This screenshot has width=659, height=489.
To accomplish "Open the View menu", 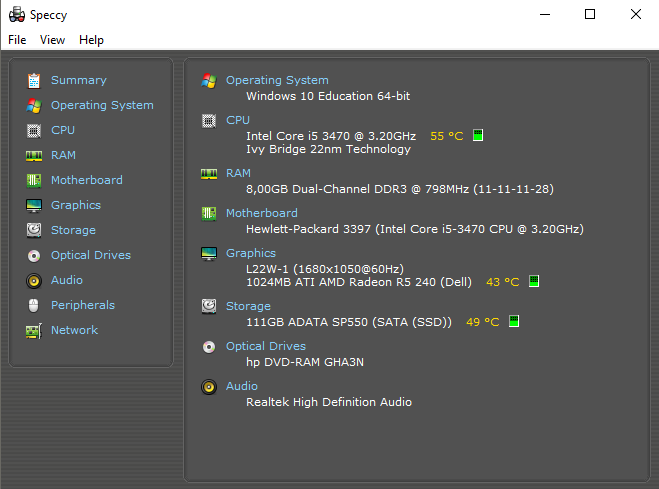I will pos(52,40).
